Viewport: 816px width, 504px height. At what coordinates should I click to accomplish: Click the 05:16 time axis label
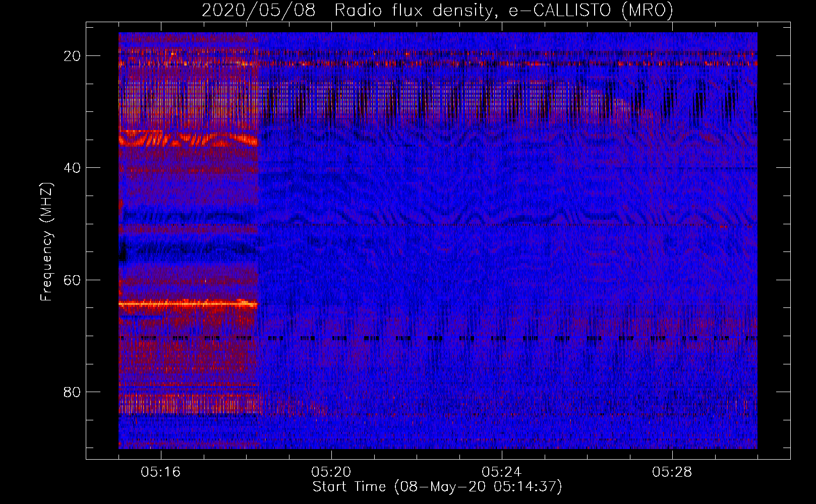161,472
